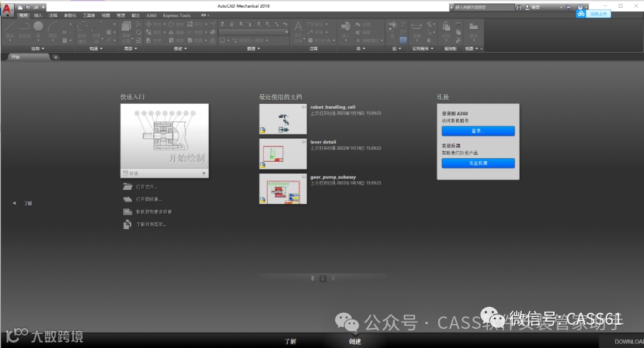Click the blue 登录 sign-in button for A360

coord(478,131)
